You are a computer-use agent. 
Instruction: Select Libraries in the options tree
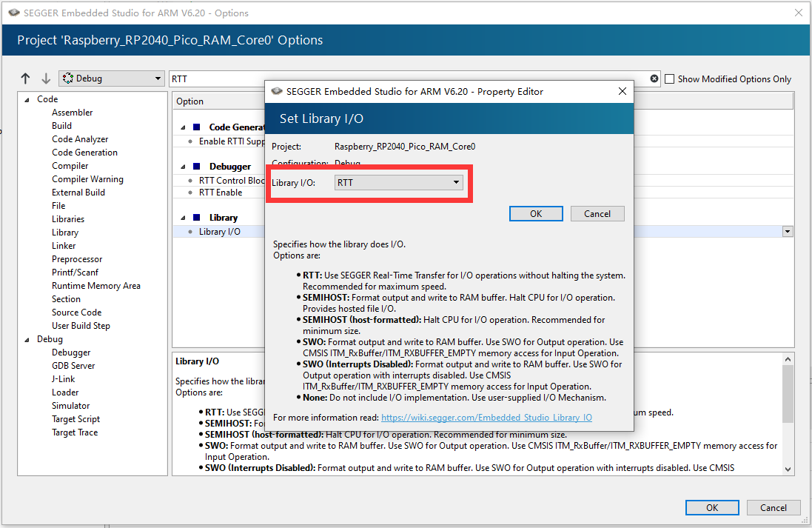pos(68,219)
